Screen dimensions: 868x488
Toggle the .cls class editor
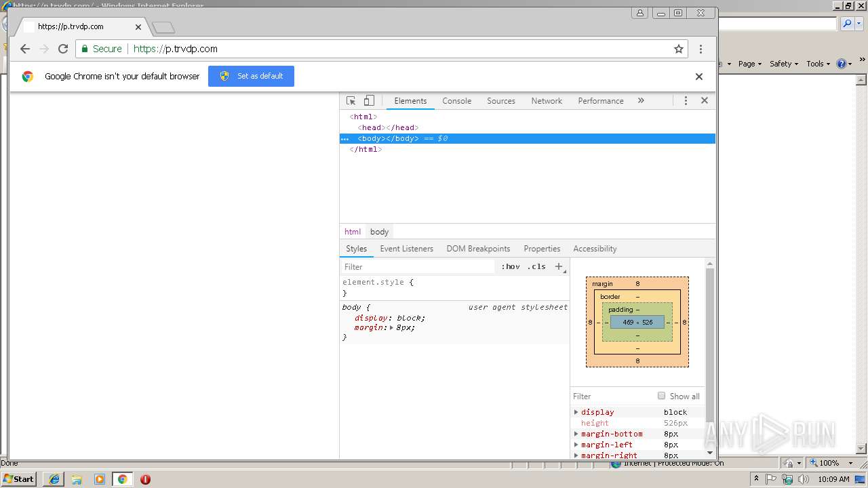(x=536, y=267)
